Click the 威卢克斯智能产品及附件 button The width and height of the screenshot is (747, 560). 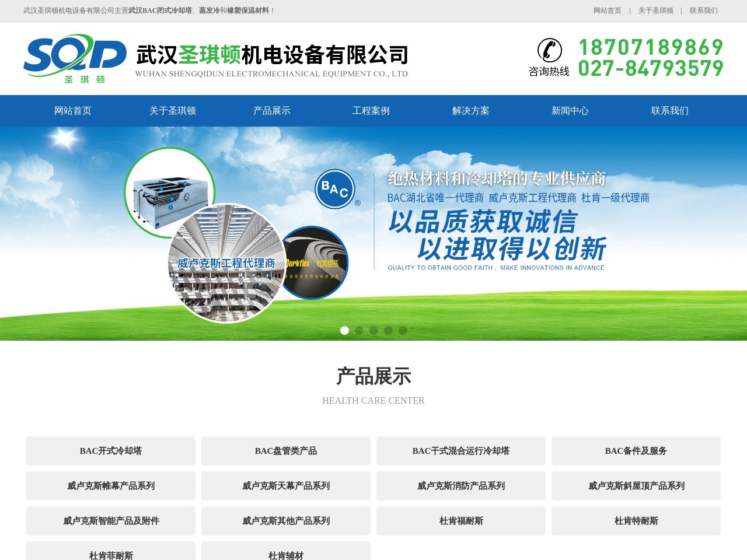[111, 521]
